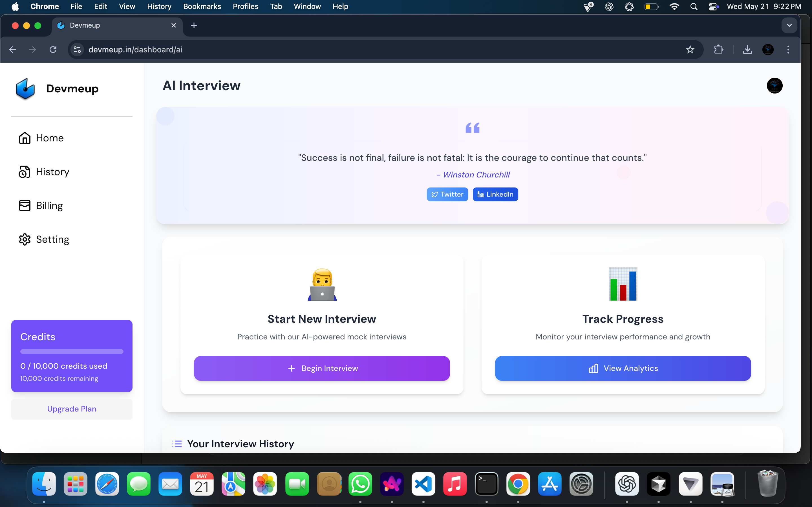812x507 pixels.
Task: Open Chrome three-dot menu
Action: (788, 50)
